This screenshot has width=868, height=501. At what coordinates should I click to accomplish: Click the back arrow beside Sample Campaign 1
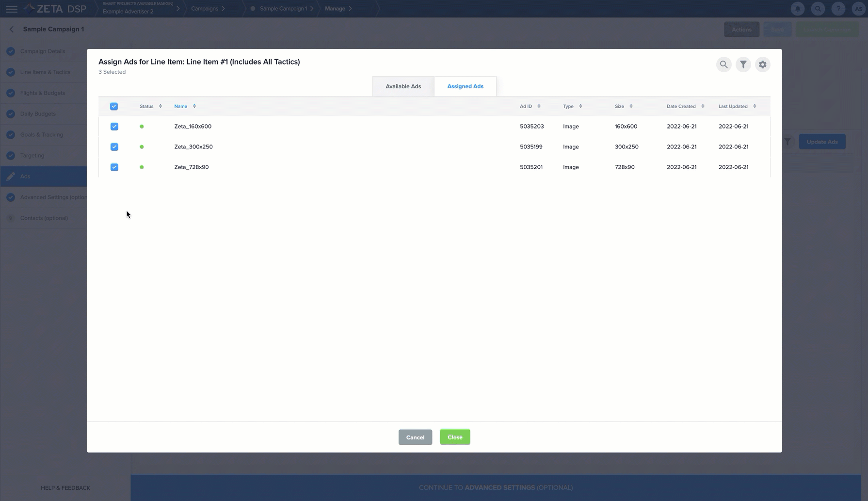click(12, 29)
